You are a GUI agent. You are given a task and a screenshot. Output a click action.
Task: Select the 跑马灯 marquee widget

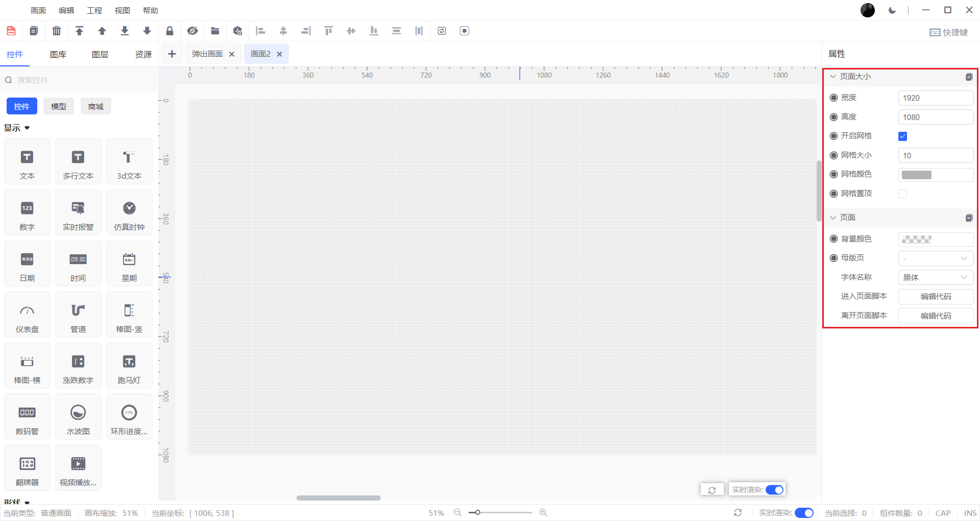pyautogui.click(x=129, y=366)
